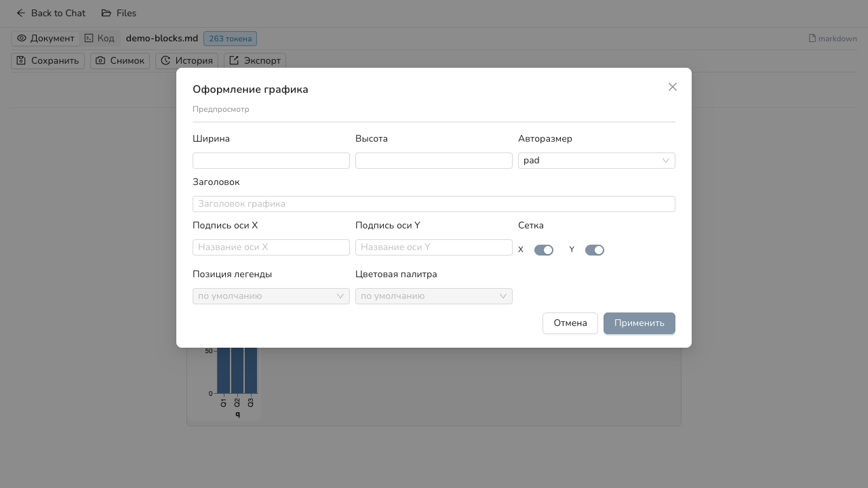Click the Back to Chat arrow icon
868x488 pixels.
pyautogui.click(x=21, y=13)
